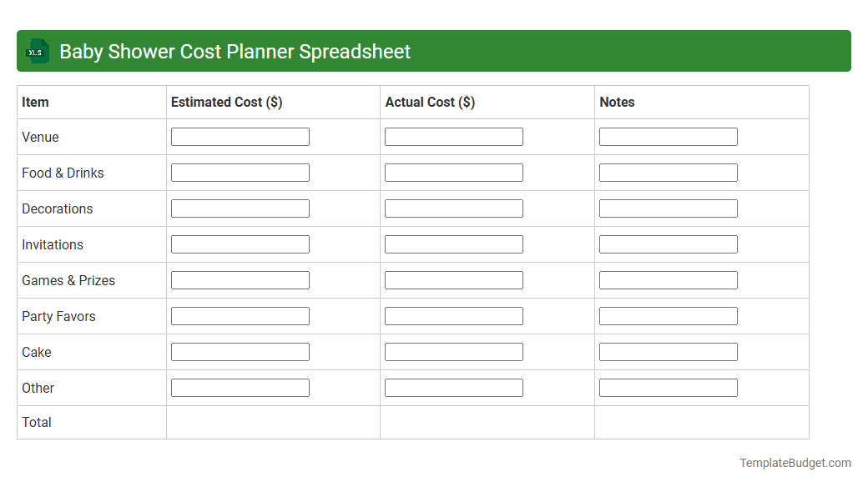Select the Venue row label
The height and width of the screenshot is (487, 868).
click(x=40, y=137)
